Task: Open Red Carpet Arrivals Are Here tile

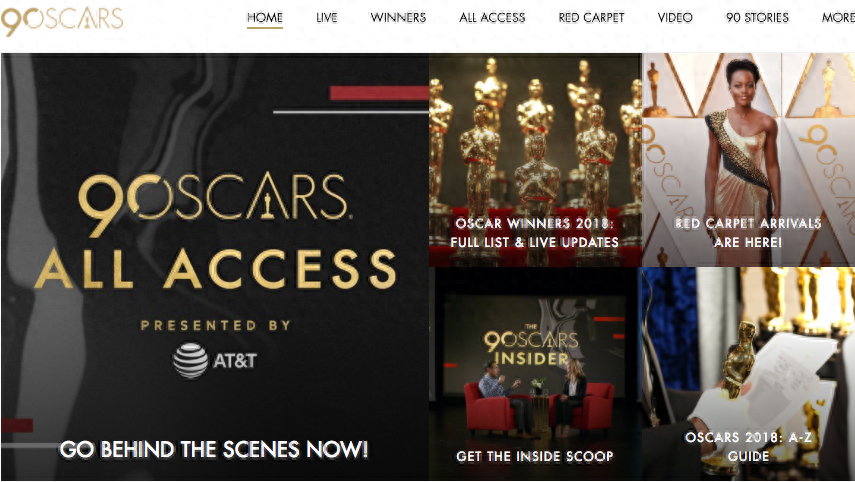Action: [749, 160]
